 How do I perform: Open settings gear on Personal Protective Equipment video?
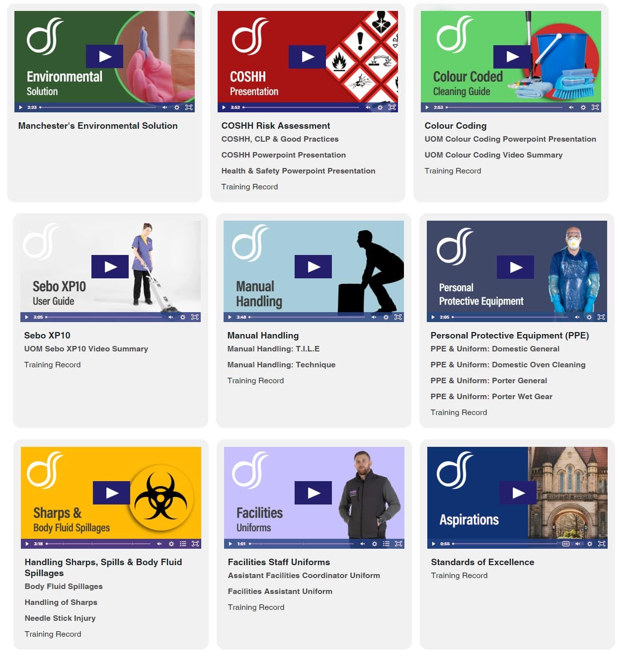[x=589, y=317]
